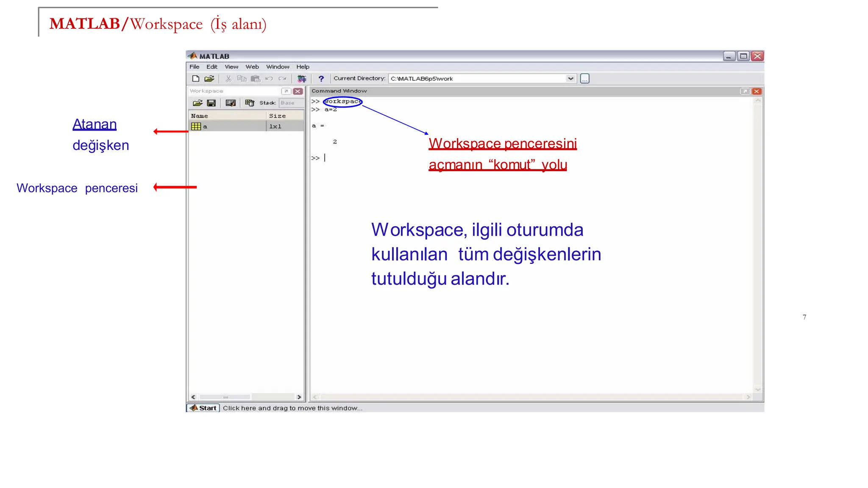This screenshot has height=488, width=868.
Task: Click the MATLAB logo in title bar
Action: [193, 56]
